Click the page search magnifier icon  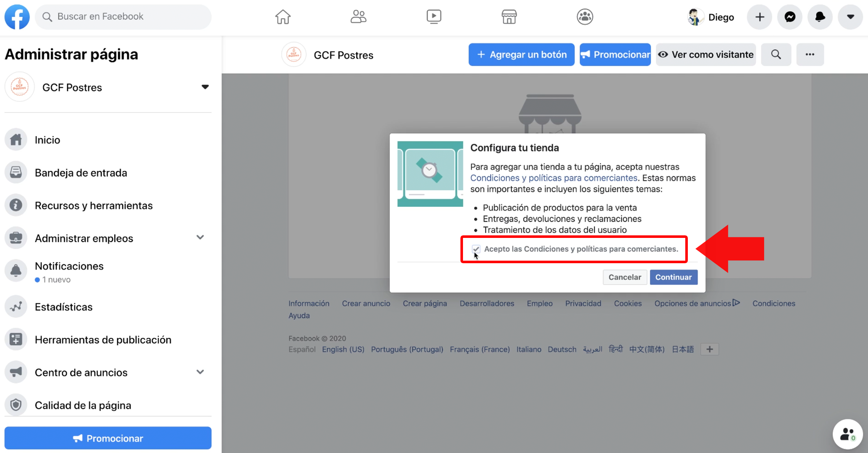click(776, 54)
